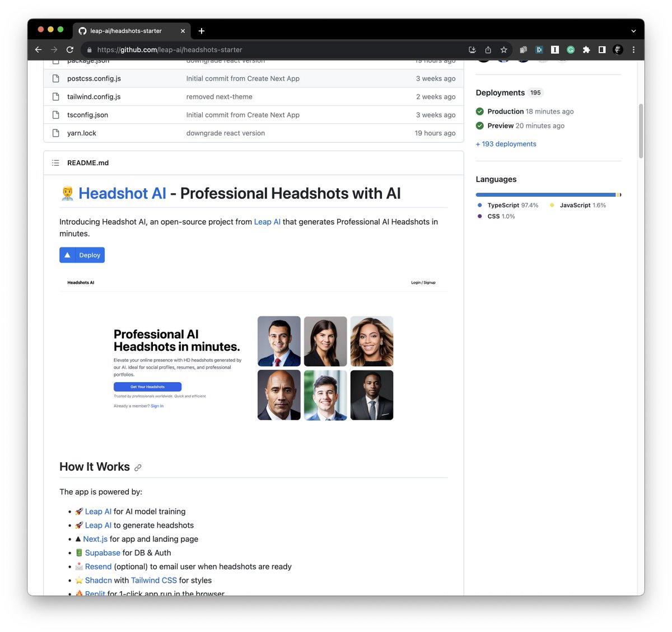Click the teal extension icon in toolbar

(x=539, y=50)
